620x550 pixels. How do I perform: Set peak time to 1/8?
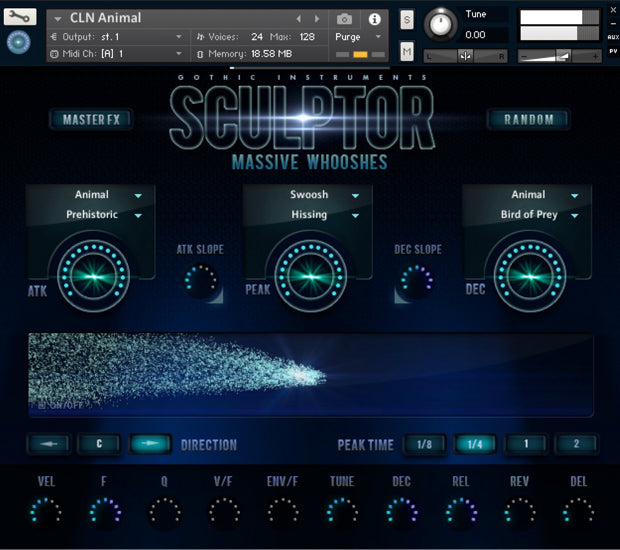[425, 444]
